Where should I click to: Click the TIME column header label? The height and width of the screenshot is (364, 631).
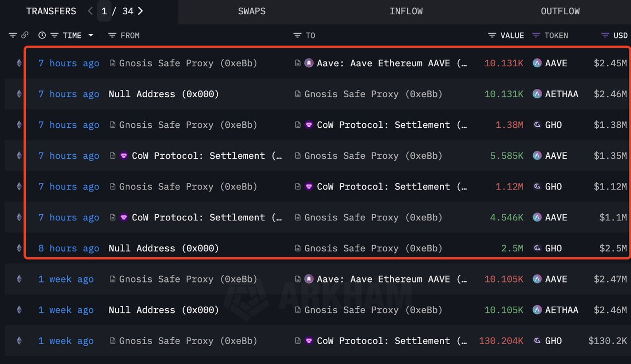coord(72,35)
